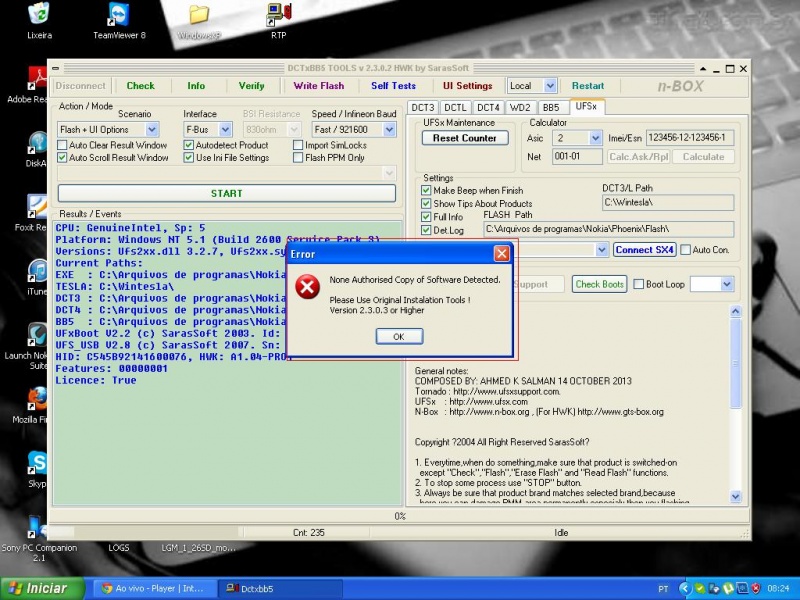Open the Sony PC Companion 2.1 icon
Screen dimensions: 800x600
pyautogui.click(x=37, y=527)
